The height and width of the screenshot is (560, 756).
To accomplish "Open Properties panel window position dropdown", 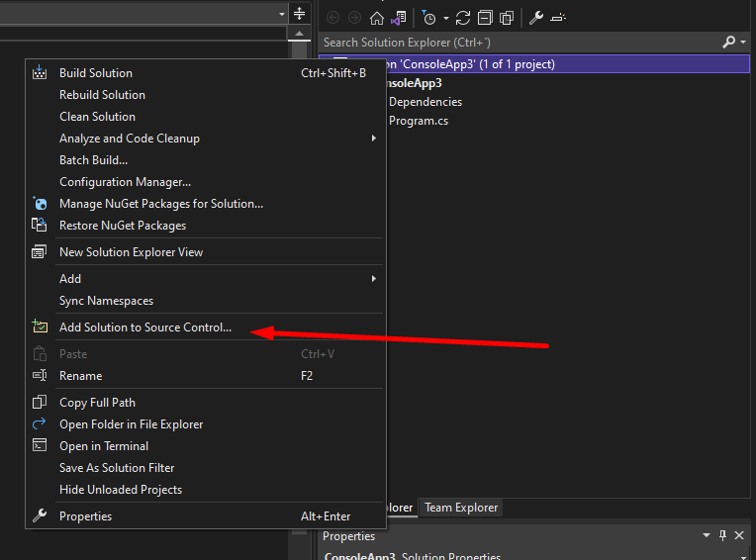I will 707,535.
